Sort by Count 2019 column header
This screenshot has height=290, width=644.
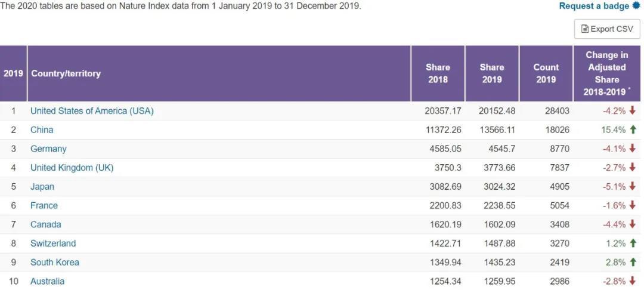click(546, 73)
